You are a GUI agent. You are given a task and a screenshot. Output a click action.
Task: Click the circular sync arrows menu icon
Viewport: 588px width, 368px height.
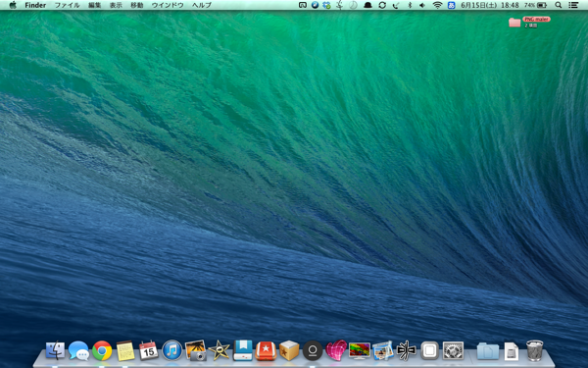point(382,5)
